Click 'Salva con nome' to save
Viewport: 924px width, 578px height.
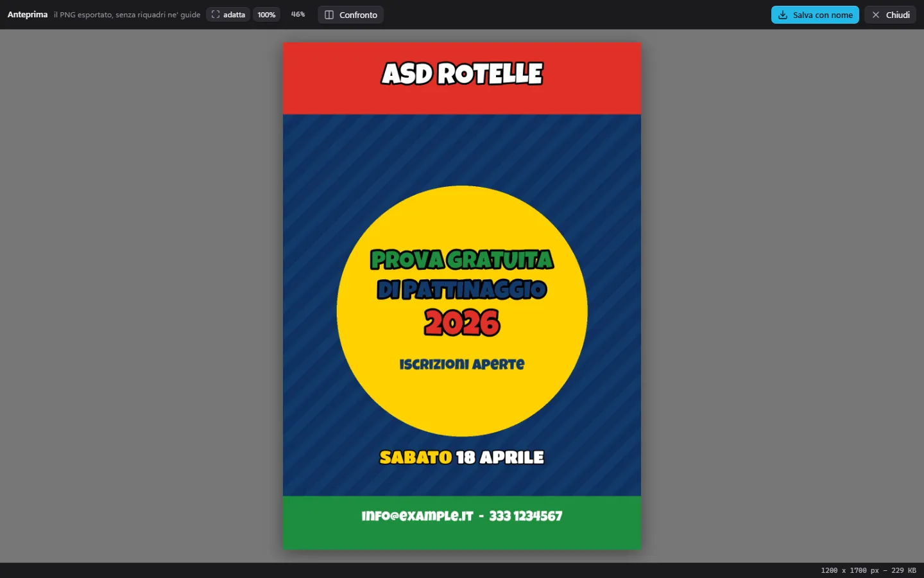click(815, 15)
